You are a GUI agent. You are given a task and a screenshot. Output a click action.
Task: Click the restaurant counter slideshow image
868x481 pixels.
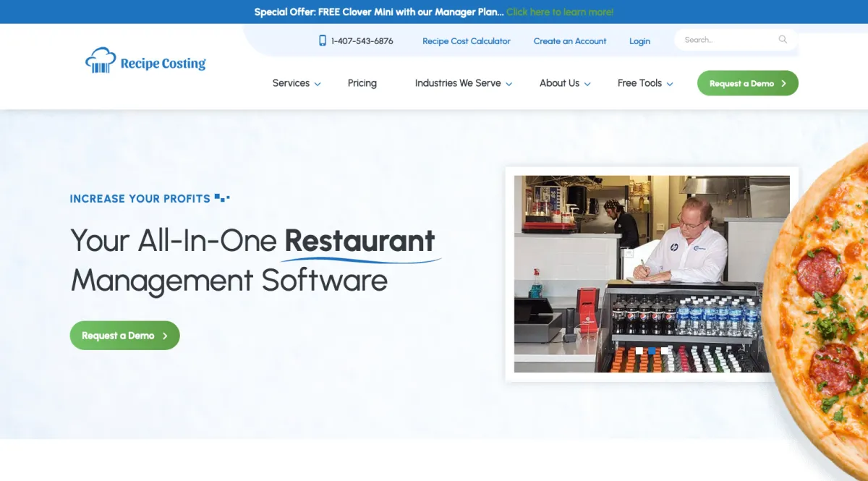coord(652,273)
